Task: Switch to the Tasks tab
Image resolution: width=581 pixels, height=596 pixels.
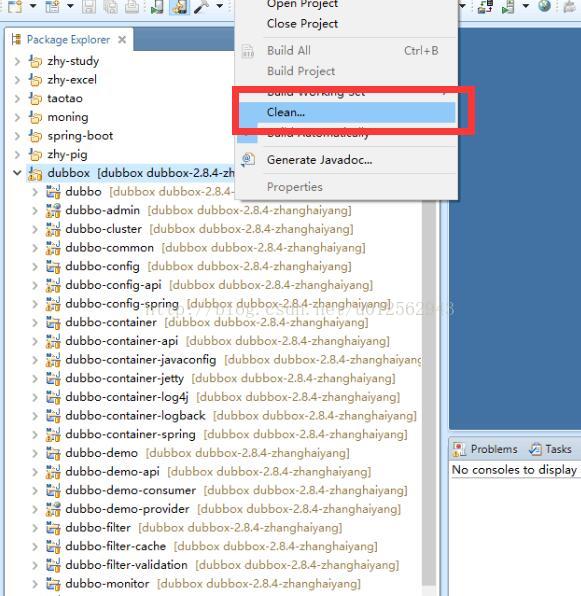Action: tap(551, 449)
